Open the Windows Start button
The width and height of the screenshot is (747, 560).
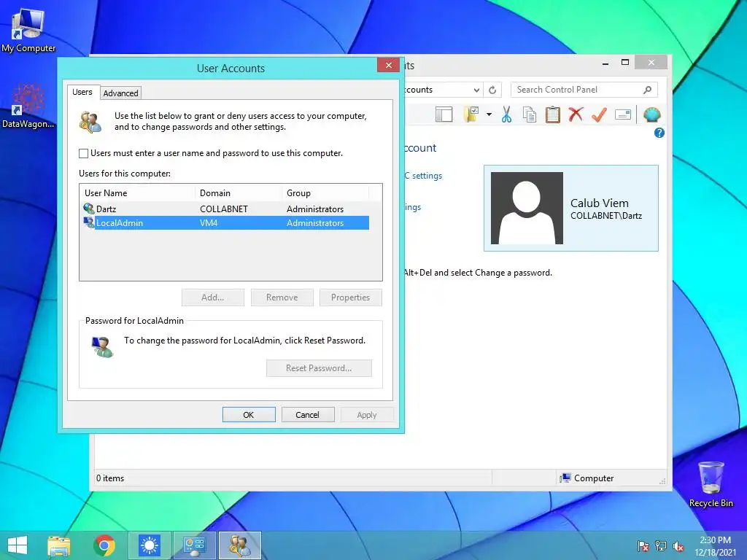click(x=18, y=545)
